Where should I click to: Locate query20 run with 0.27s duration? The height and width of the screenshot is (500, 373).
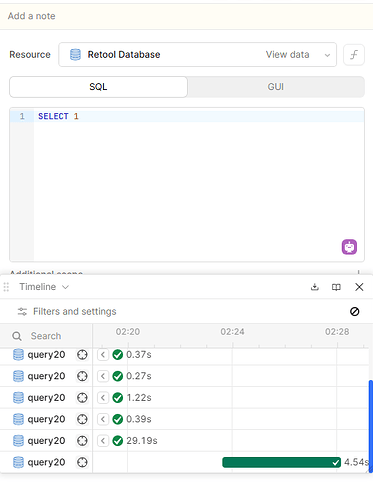(82, 376)
